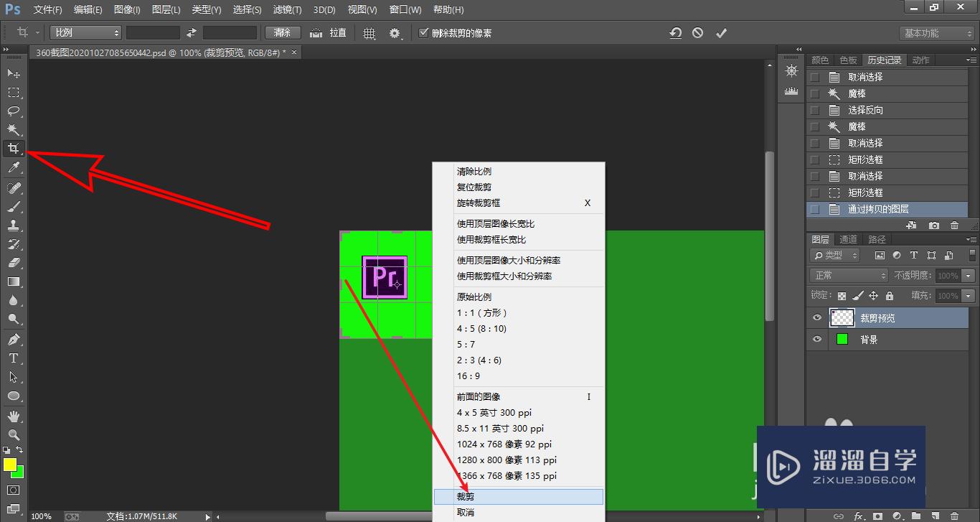Viewport: 980px width, 522px height.
Task: Select the Brush tool
Action: click(14, 206)
